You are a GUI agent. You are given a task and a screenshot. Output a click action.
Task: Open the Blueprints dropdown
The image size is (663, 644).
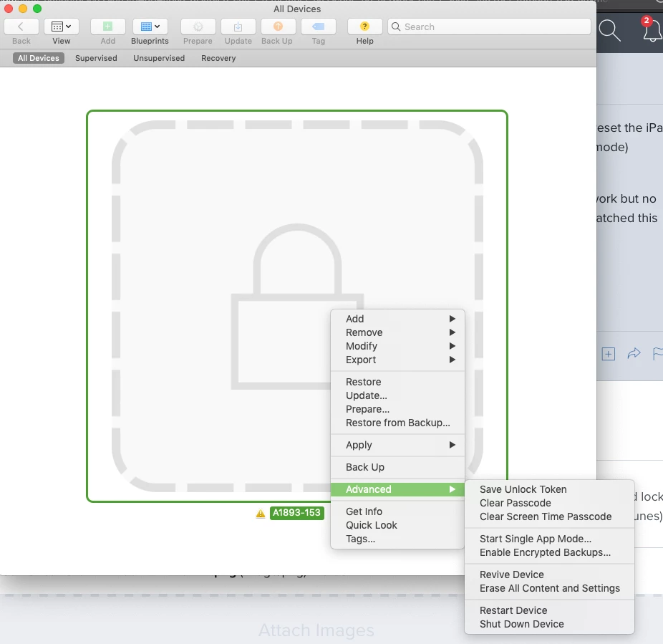150,27
